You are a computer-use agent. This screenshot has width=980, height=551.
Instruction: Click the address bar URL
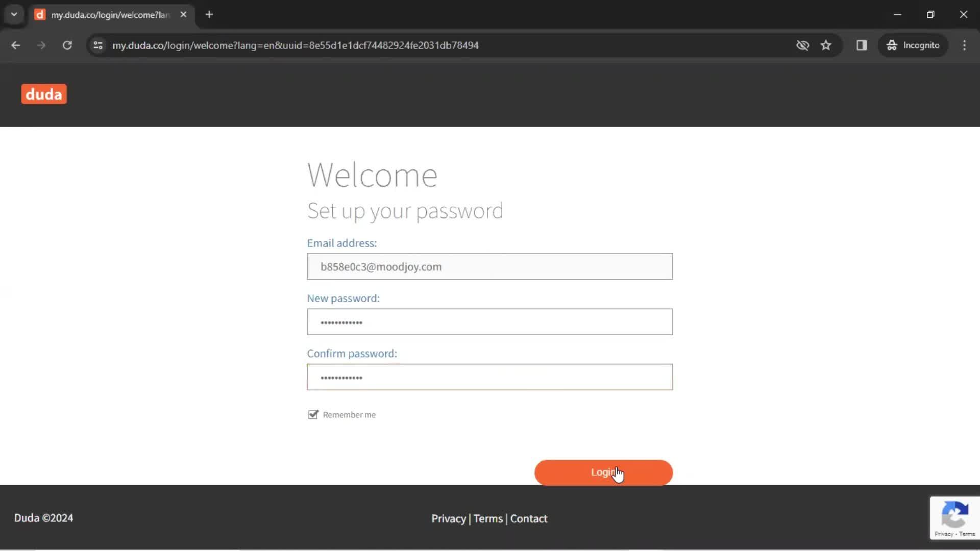[296, 45]
